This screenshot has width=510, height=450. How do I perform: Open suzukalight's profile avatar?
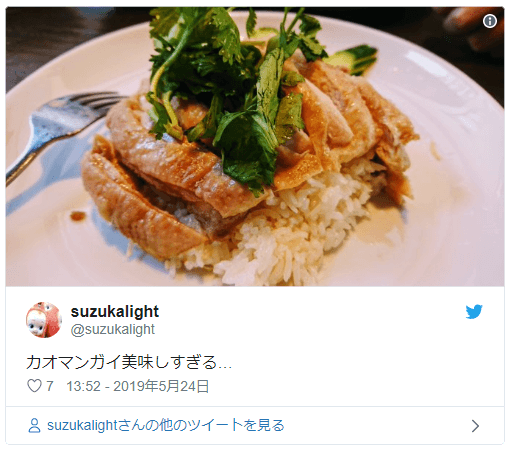[x=44, y=320]
